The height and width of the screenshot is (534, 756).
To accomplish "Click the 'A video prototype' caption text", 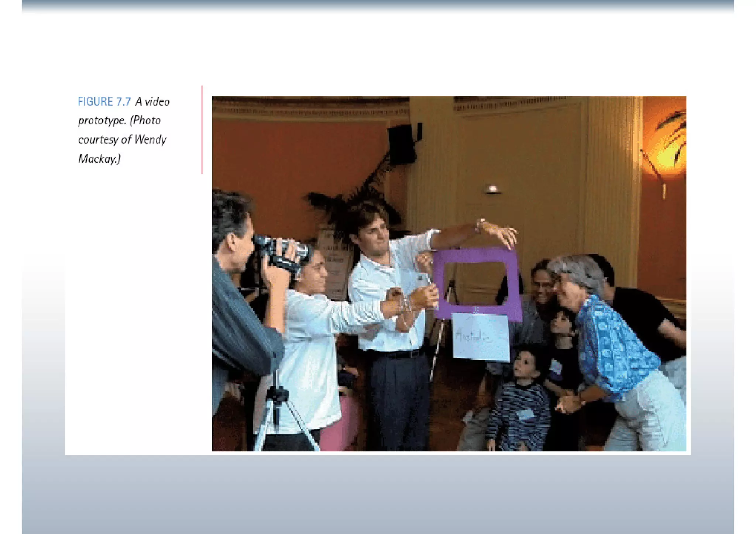I will coord(152,101).
